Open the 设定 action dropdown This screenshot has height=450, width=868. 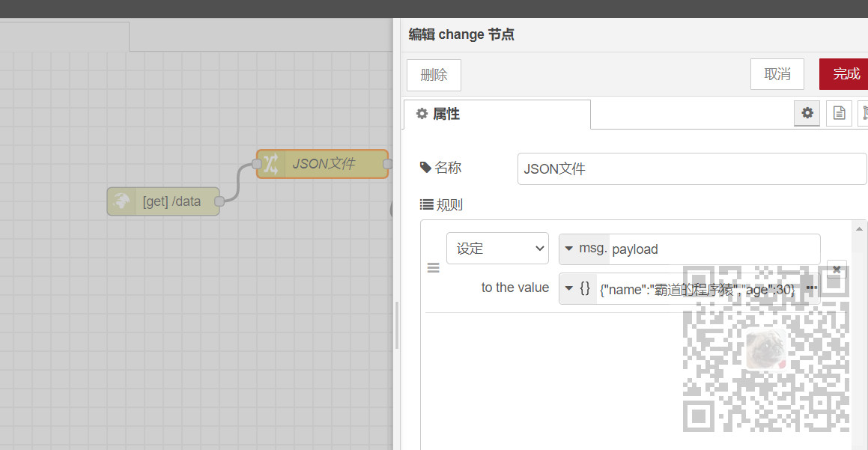[498, 249]
